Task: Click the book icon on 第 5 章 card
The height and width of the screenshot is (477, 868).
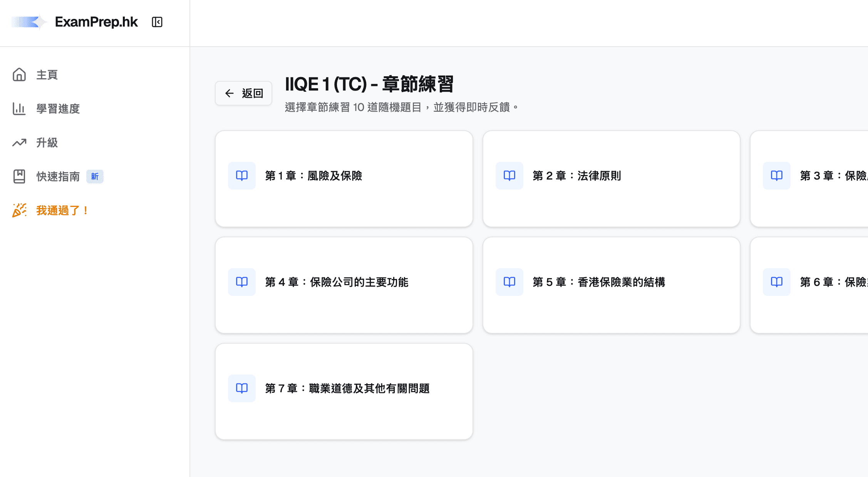Action: [509, 282]
